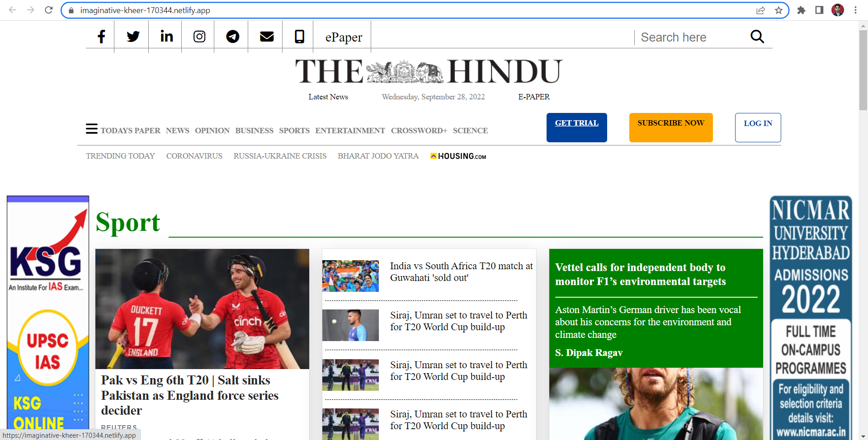Click the mobile app icon
Image resolution: width=868 pixels, height=440 pixels.
(299, 37)
